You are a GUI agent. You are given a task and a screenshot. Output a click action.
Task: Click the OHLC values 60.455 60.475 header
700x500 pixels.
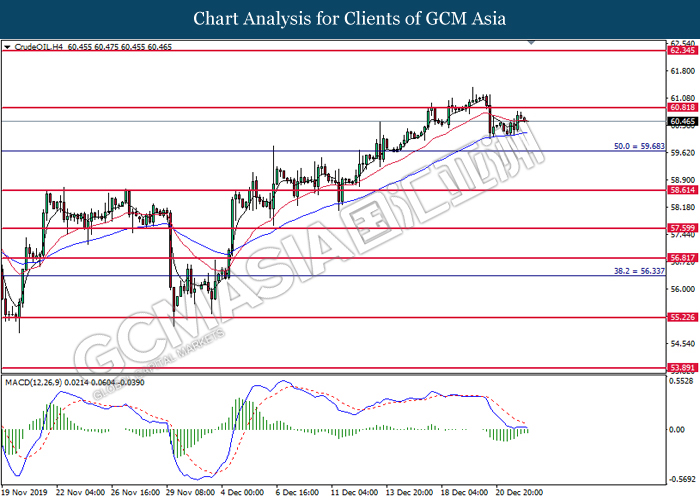(120, 47)
